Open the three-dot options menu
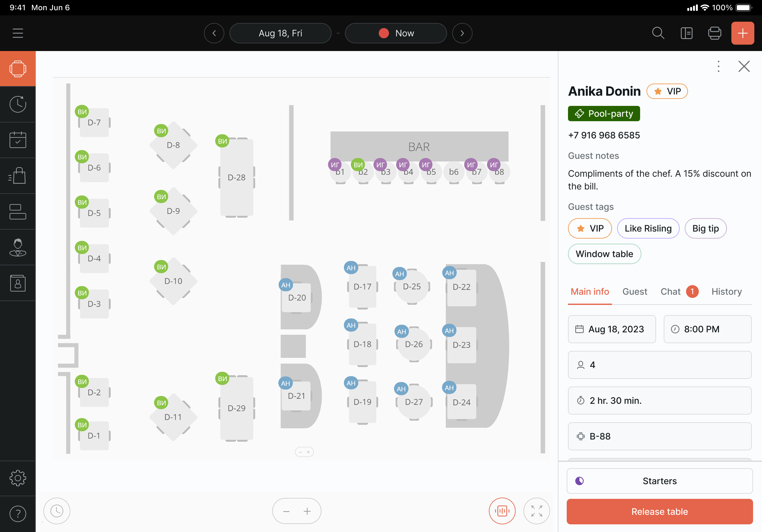 tap(718, 66)
